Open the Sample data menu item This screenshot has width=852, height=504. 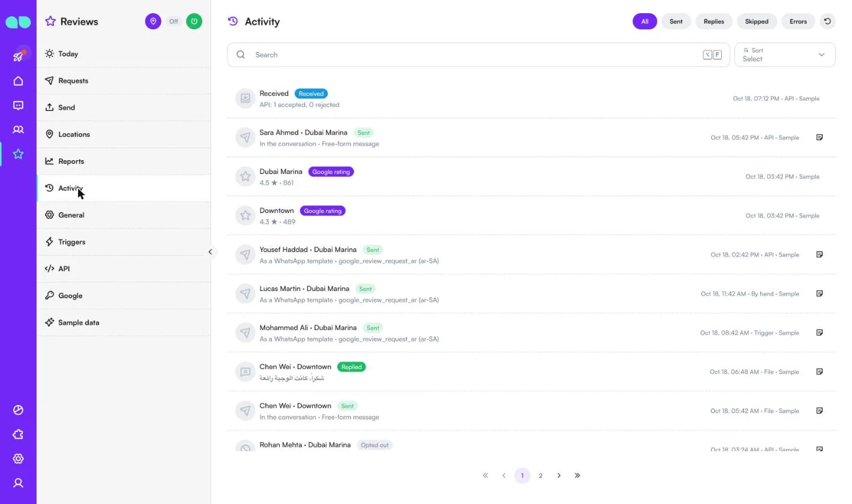(x=124, y=323)
